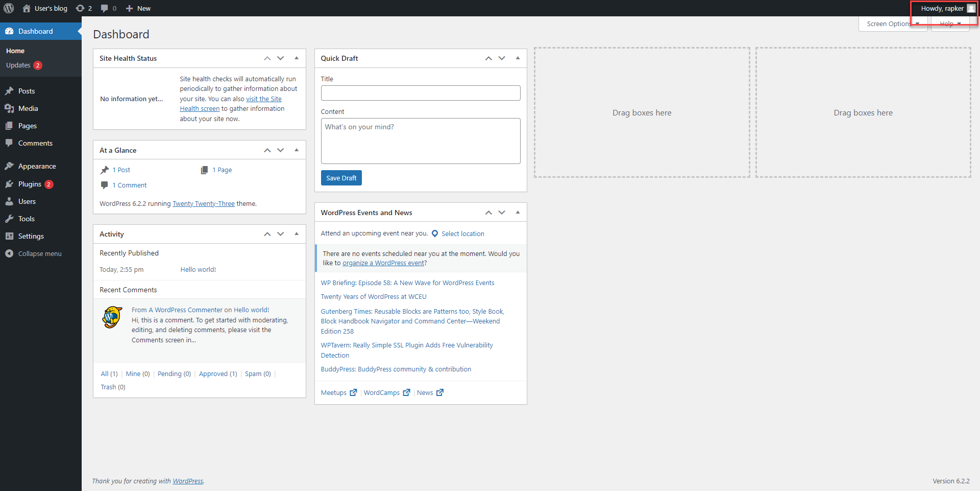
Task: Open Howdy, rapker account menu
Action: pos(948,8)
